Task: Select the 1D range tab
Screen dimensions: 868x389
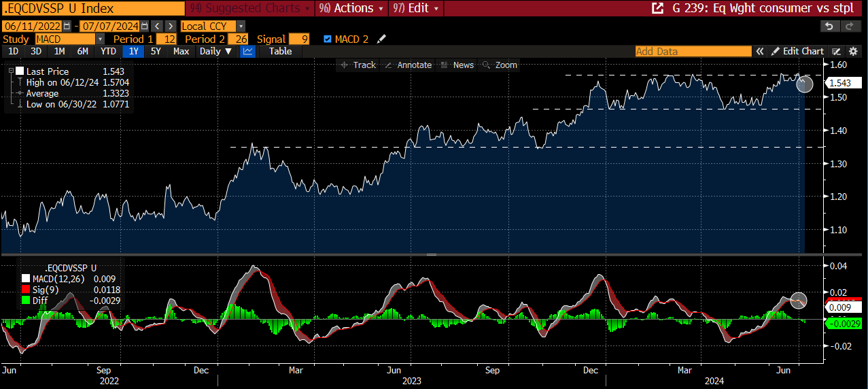Action: pyautogui.click(x=13, y=51)
